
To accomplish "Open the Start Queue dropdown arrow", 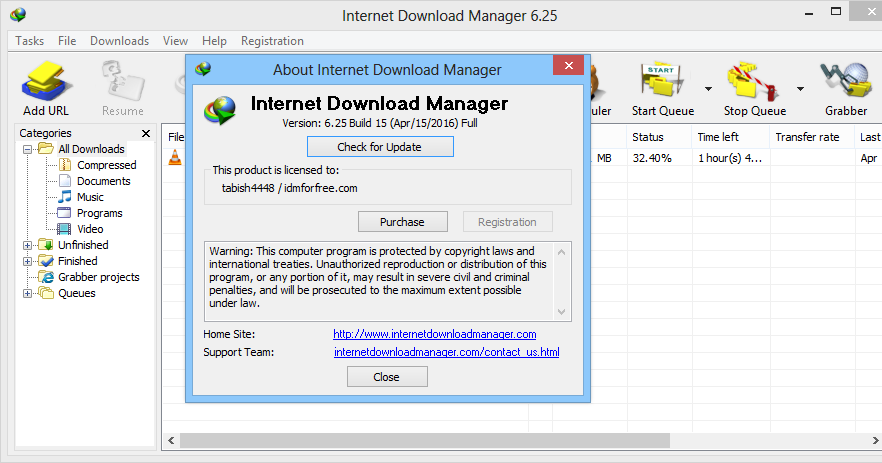I will click(709, 89).
